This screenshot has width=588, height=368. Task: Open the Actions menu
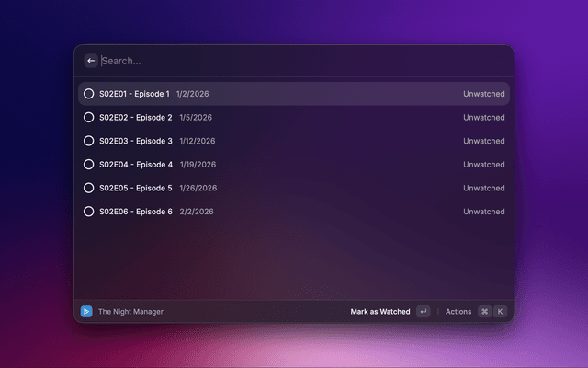458,312
